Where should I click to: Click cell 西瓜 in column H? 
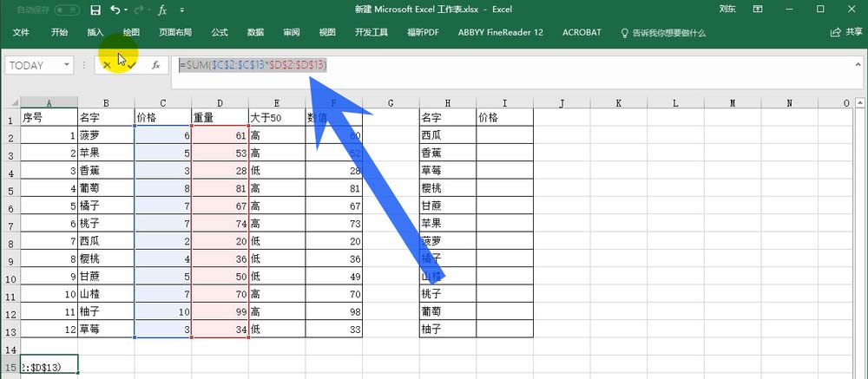[x=448, y=135]
